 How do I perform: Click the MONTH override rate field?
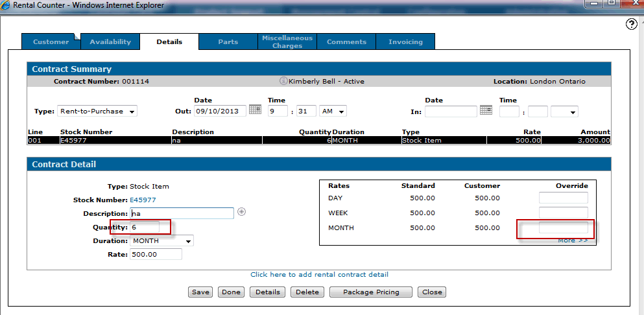point(563,227)
